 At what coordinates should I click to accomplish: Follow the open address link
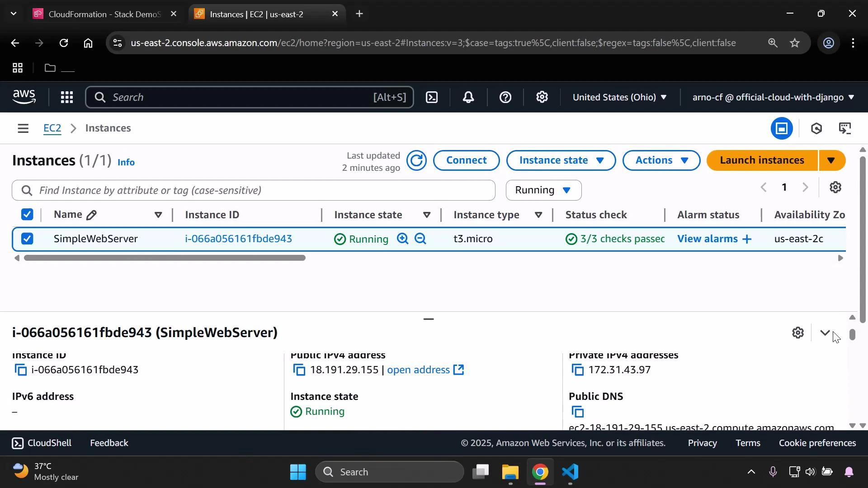[417, 370]
